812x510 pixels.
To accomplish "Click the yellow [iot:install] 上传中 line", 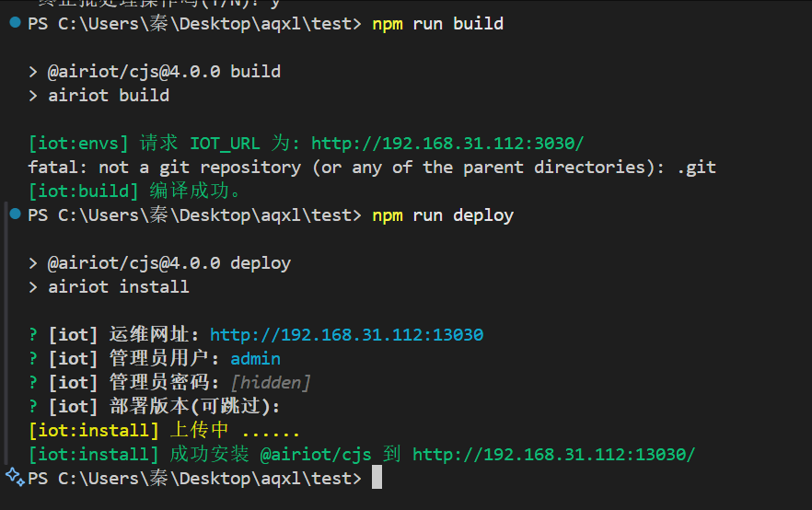I will tap(164, 430).
